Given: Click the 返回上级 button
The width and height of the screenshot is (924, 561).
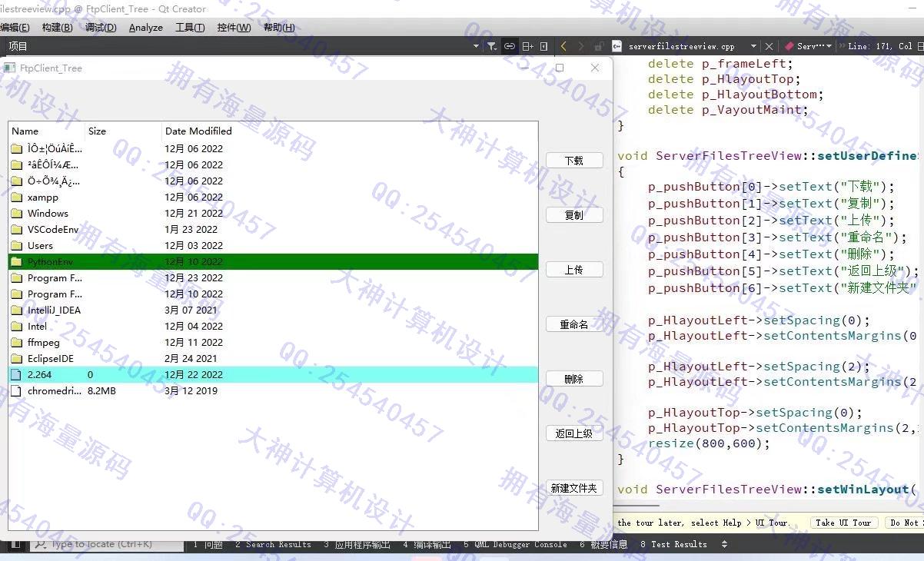Looking at the screenshot, I should (x=574, y=433).
